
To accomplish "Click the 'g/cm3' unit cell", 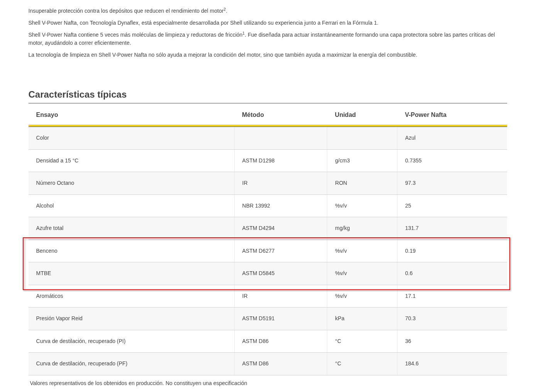I will tap(342, 161).
